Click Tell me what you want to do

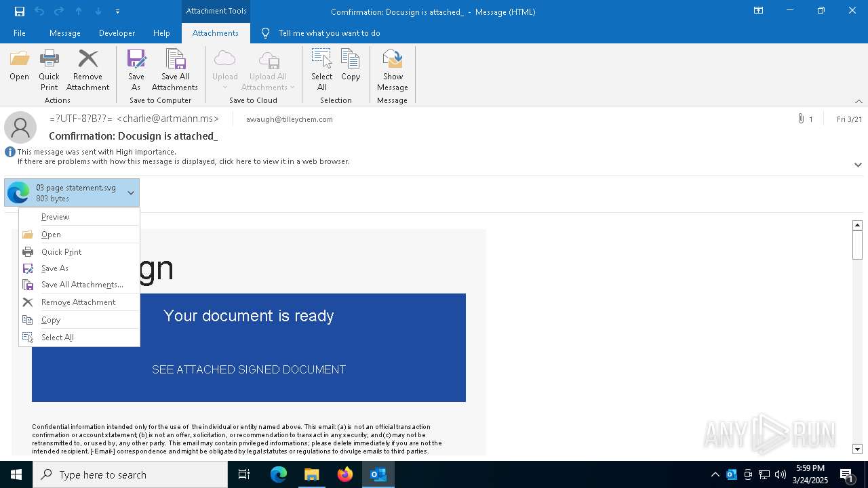(329, 33)
